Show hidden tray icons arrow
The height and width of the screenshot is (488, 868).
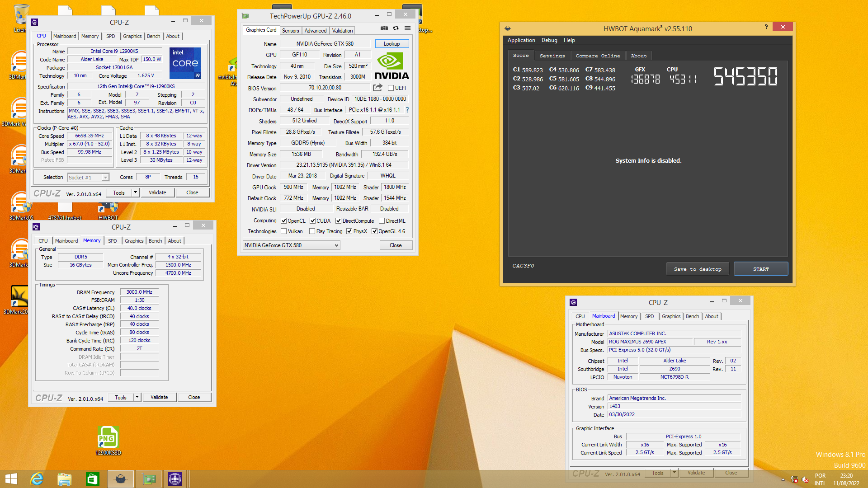(x=783, y=479)
